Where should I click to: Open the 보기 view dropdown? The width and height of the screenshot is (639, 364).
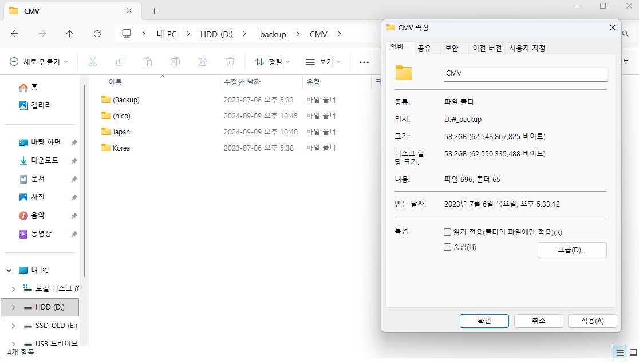pyautogui.click(x=323, y=62)
